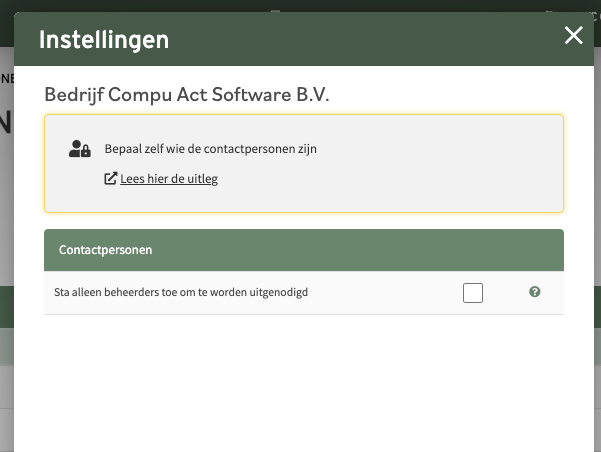Open the 'Lees hier de uitleg' link
601x452 pixels.
click(169, 179)
